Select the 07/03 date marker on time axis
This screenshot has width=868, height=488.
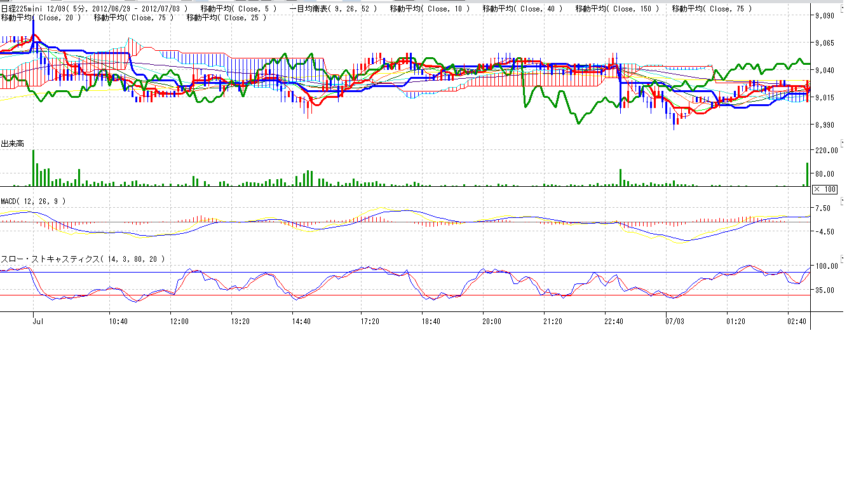(x=675, y=322)
